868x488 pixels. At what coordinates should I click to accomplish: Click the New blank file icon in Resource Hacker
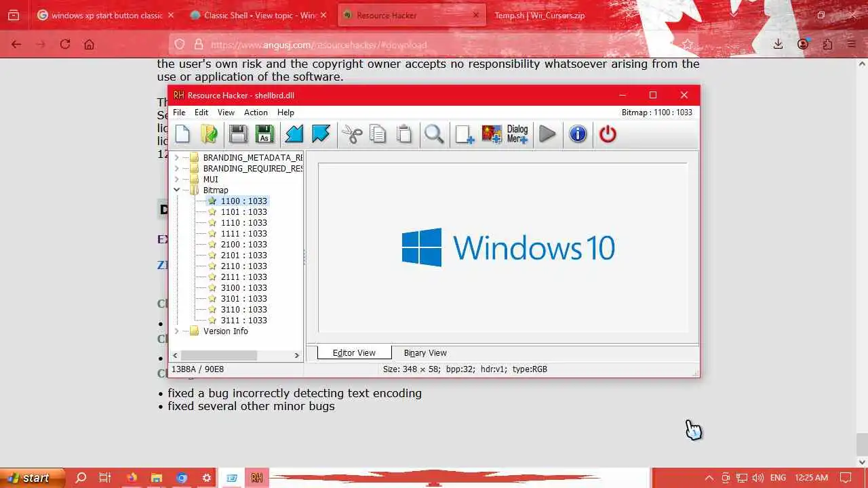(x=182, y=134)
